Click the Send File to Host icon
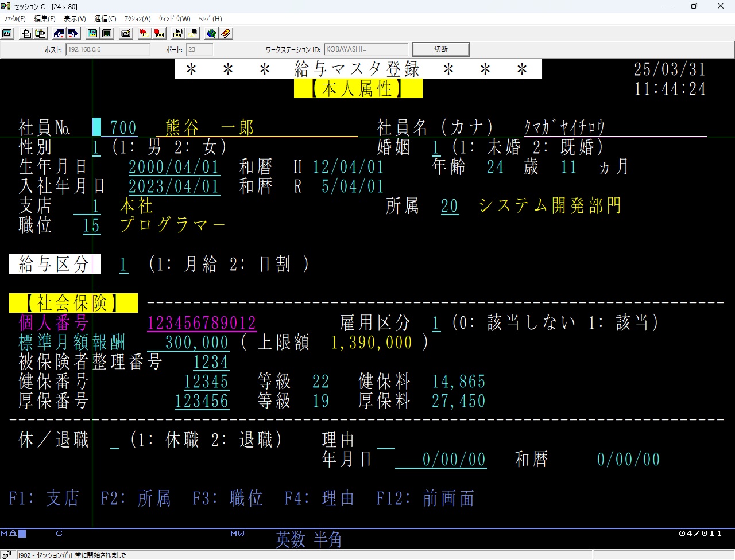 [59, 33]
